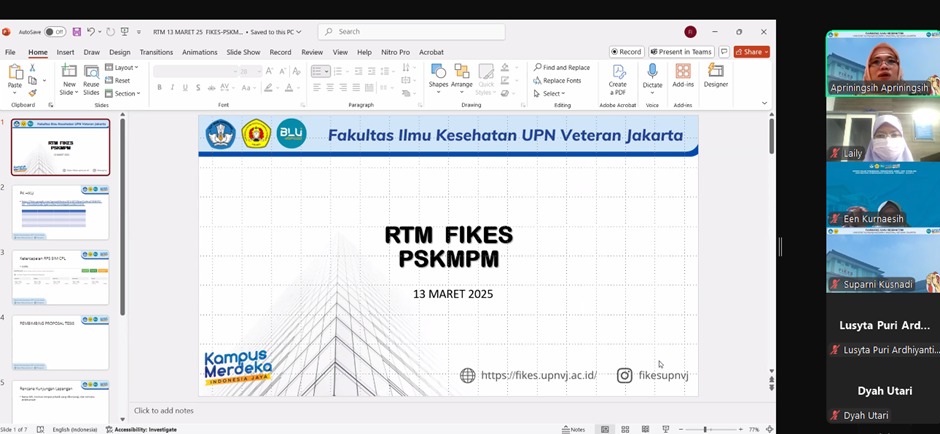Open the Designer pane
Viewport: 940px width, 434px height.
[716, 76]
